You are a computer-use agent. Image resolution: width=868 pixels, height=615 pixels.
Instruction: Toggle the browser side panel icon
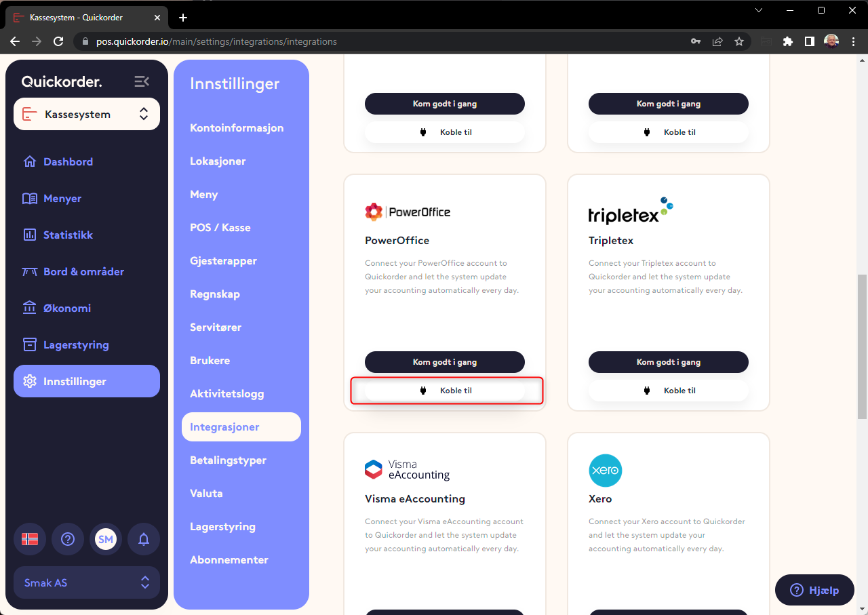809,41
